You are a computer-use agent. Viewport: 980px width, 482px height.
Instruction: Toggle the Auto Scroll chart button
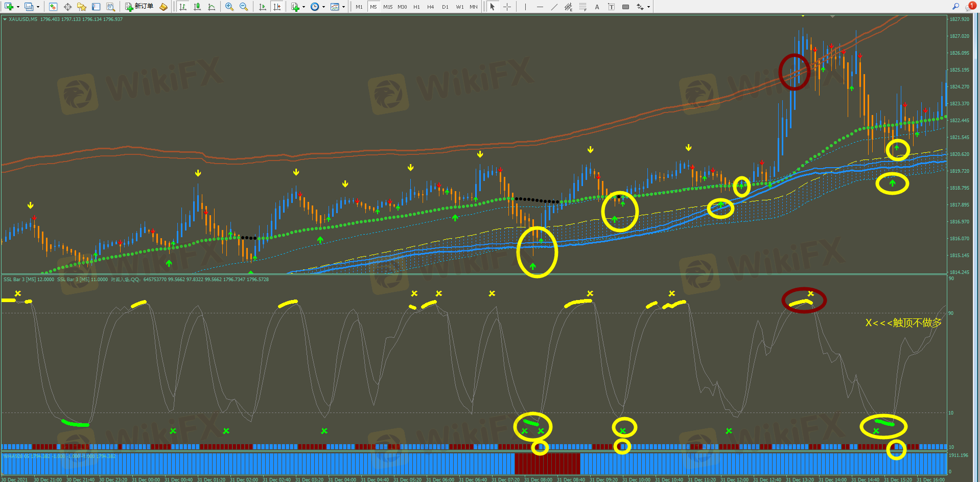tap(263, 7)
